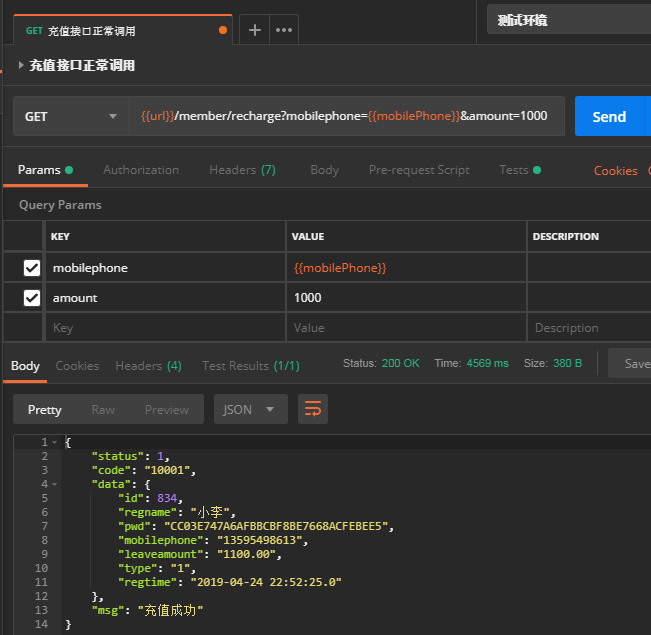Uncheck the amount parameter checkbox
Viewport: 651px width, 635px height.
click(32, 298)
